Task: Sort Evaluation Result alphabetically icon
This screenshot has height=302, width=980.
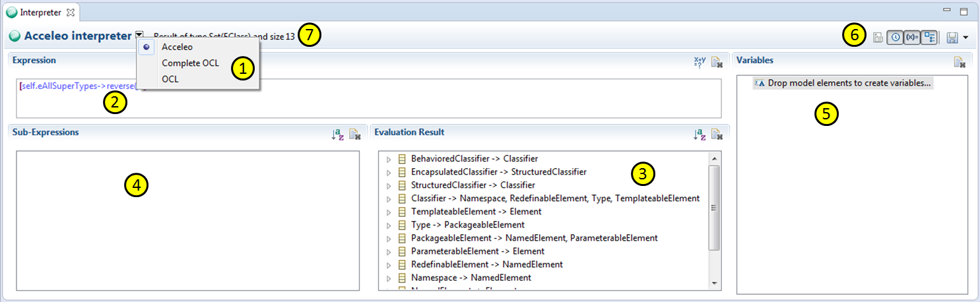Action: (x=700, y=135)
